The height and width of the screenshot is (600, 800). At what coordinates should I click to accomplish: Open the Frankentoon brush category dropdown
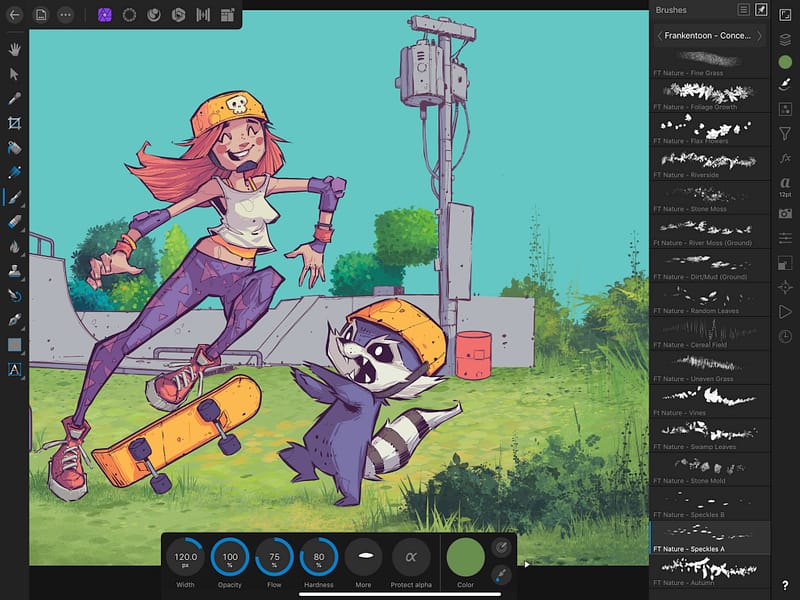click(x=707, y=36)
